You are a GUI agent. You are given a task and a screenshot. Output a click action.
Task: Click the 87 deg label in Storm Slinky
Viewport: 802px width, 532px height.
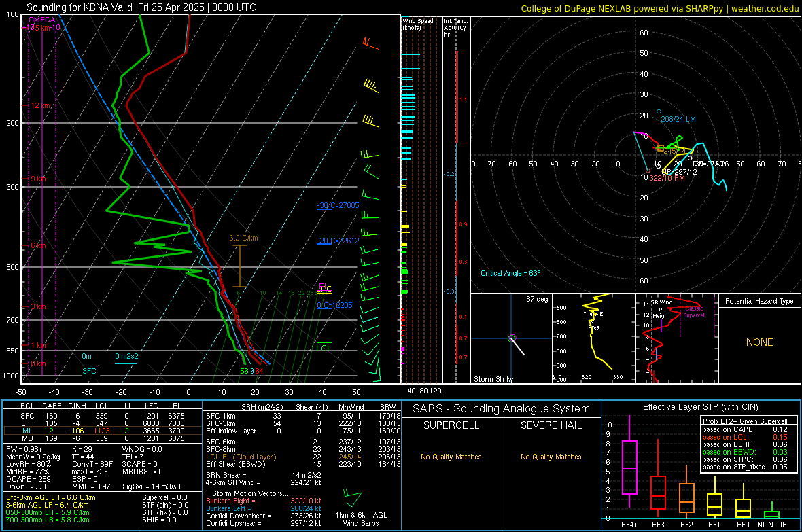coord(537,299)
